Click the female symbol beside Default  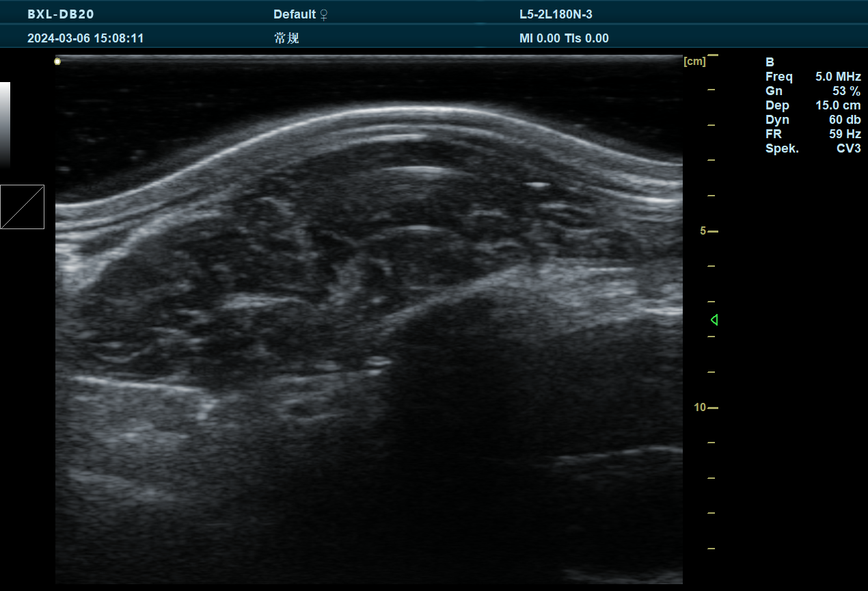click(x=324, y=14)
